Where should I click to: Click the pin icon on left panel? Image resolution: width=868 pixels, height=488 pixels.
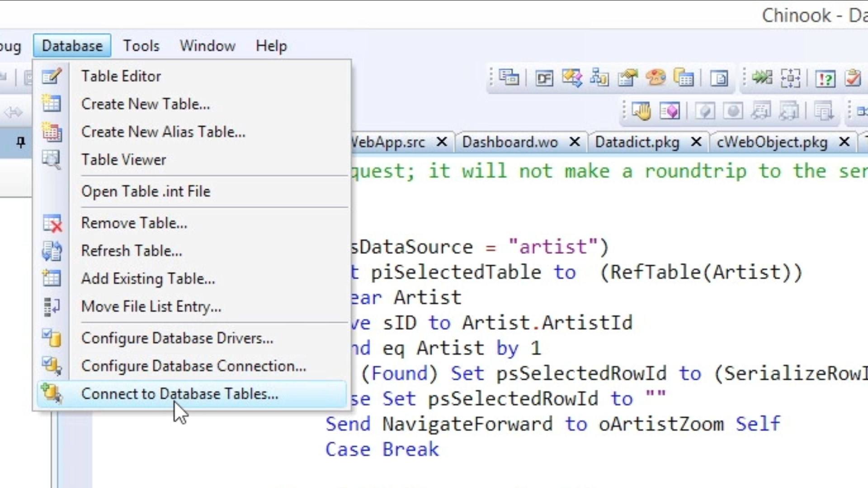click(21, 142)
